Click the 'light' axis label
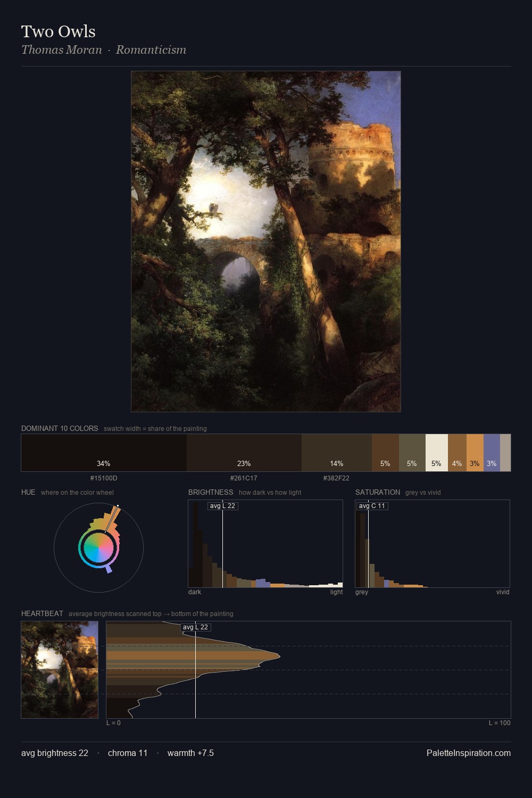The image size is (532, 798). pos(336,592)
